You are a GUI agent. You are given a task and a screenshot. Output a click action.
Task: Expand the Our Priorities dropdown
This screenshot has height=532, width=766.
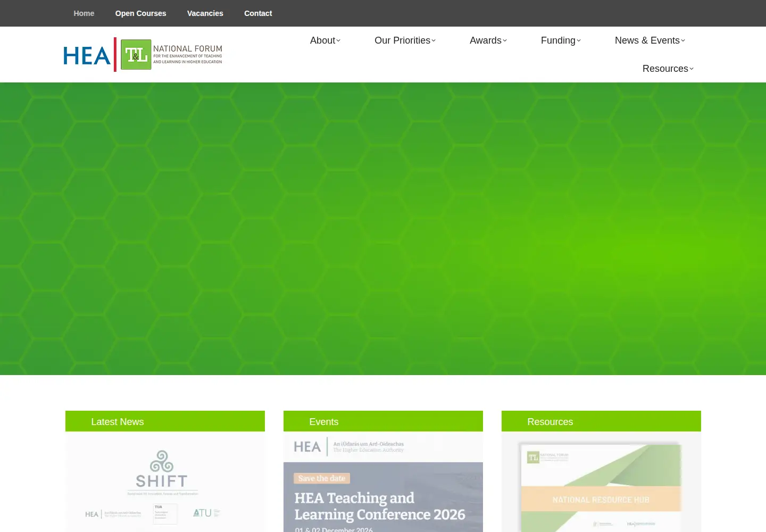point(405,40)
